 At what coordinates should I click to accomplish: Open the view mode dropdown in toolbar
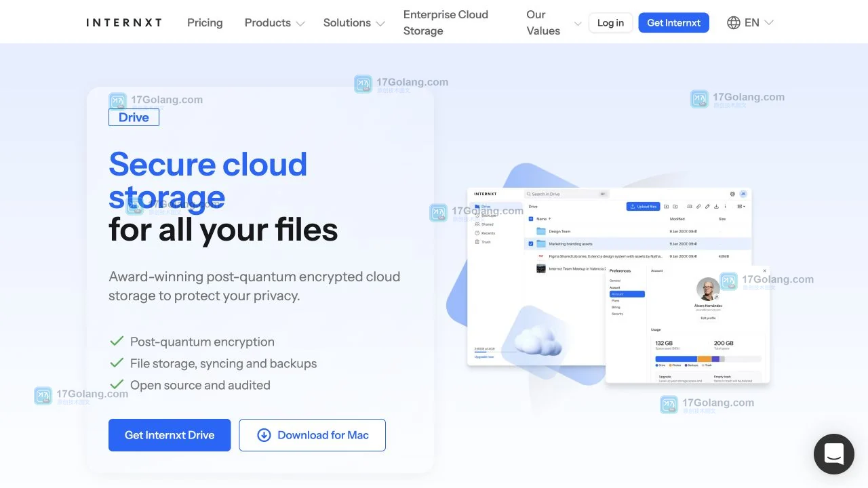(x=741, y=207)
